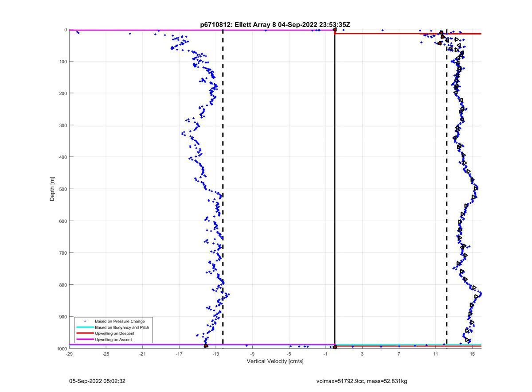Click x-axis tick label '7'
The image size is (532, 392).
[x=399, y=354]
